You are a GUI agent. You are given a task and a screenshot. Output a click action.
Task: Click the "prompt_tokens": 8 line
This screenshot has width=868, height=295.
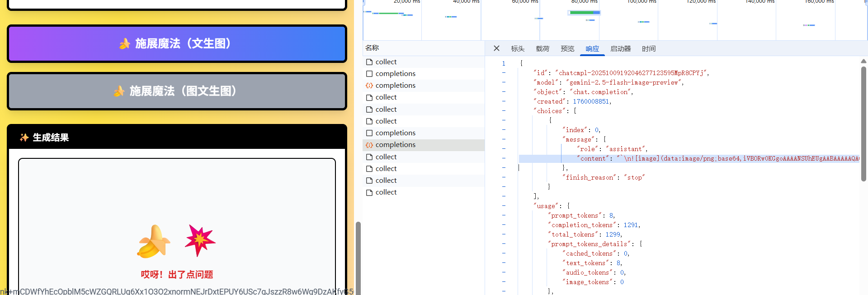[x=581, y=215]
